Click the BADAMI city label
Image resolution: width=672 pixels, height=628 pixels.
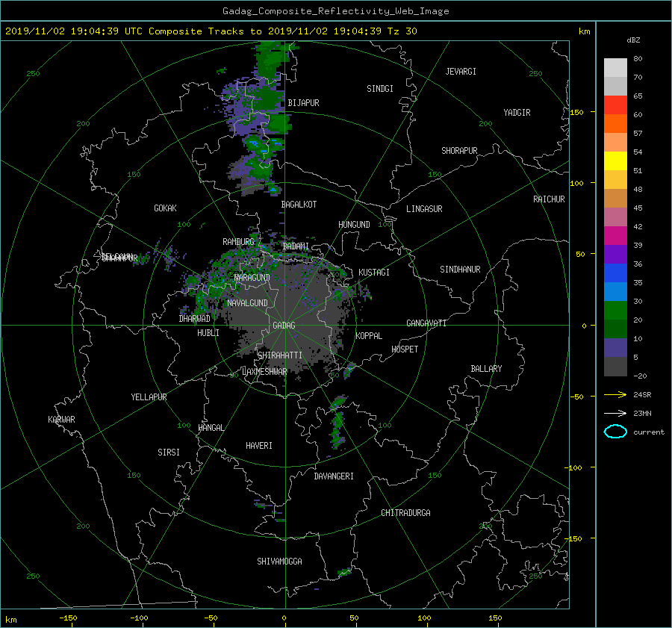coord(296,246)
